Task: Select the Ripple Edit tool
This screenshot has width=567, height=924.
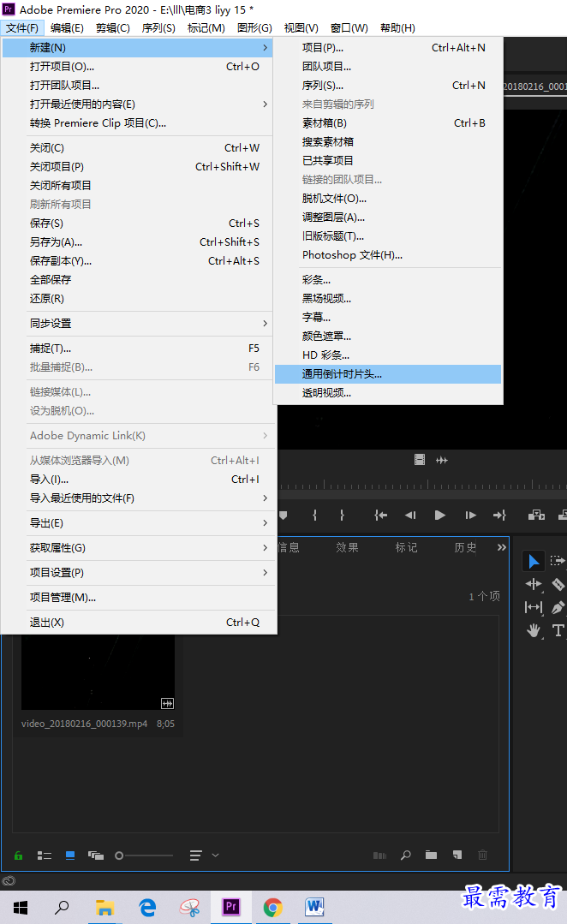Action: (534, 584)
